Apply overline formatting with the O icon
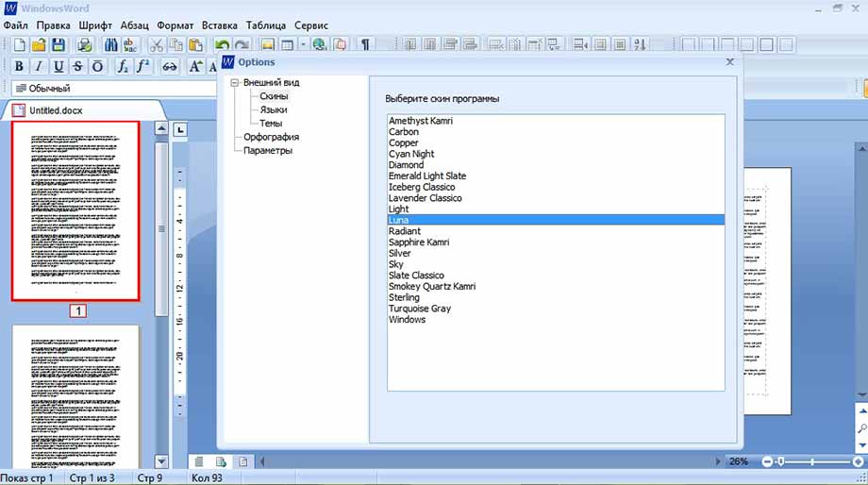This screenshot has width=868, height=485. [x=97, y=66]
